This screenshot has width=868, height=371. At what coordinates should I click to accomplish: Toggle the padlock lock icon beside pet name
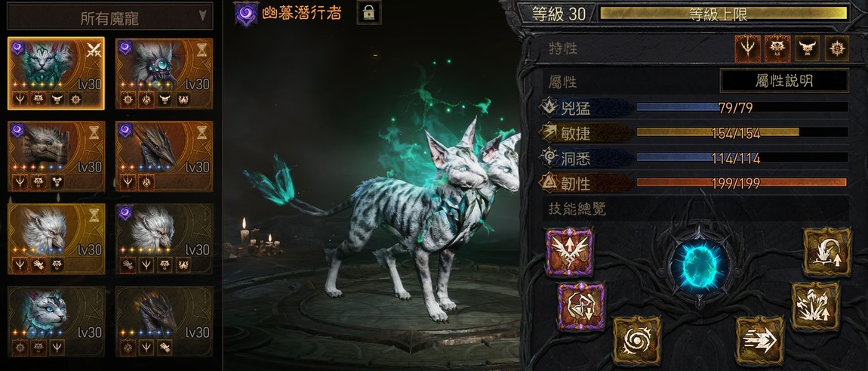(x=368, y=13)
